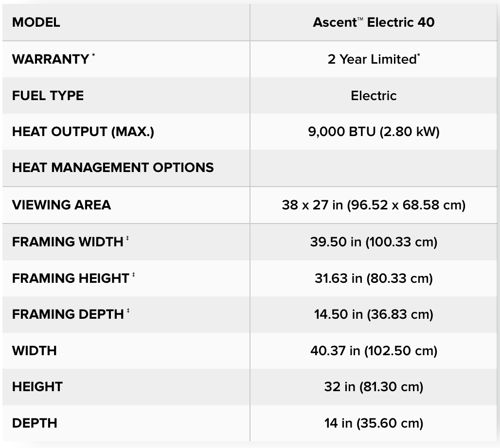Select the 14 in (35.60 cm) depth value
Screen dimensions: 500x448
click(x=374, y=423)
